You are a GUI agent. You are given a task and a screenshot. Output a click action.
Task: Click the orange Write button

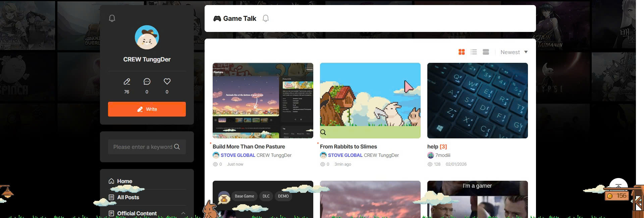[147, 109]
